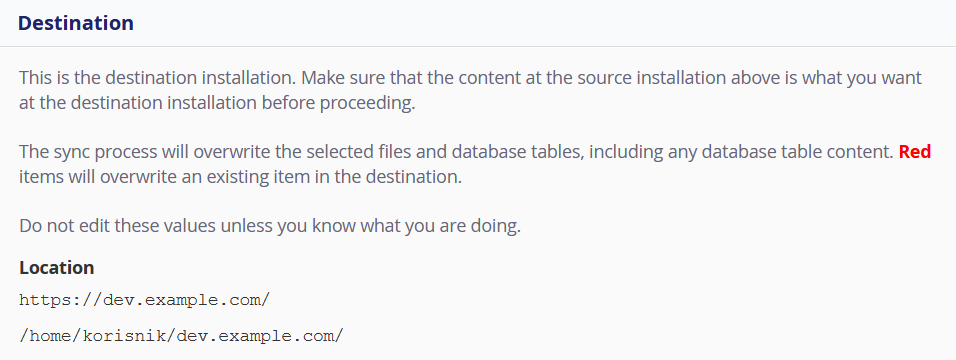Focus the /home/korisnik/dev.example.com/ path field
Image resolution: width=956 pixels, height=360 pixels.
181,336
